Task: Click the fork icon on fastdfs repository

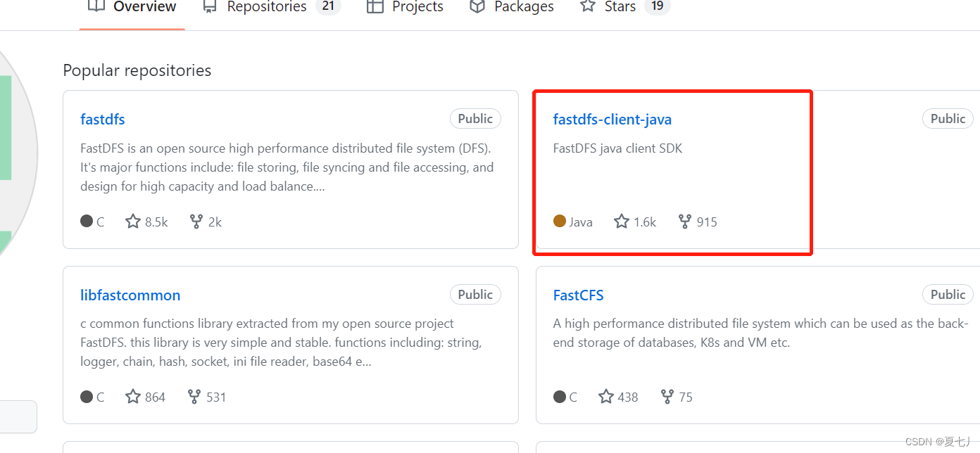Action: click(196, 222)
